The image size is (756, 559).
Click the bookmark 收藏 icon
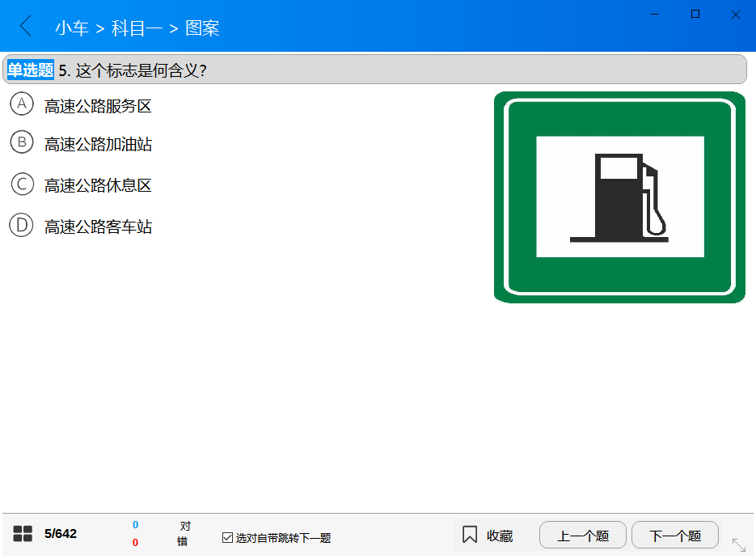pos(470,535)
